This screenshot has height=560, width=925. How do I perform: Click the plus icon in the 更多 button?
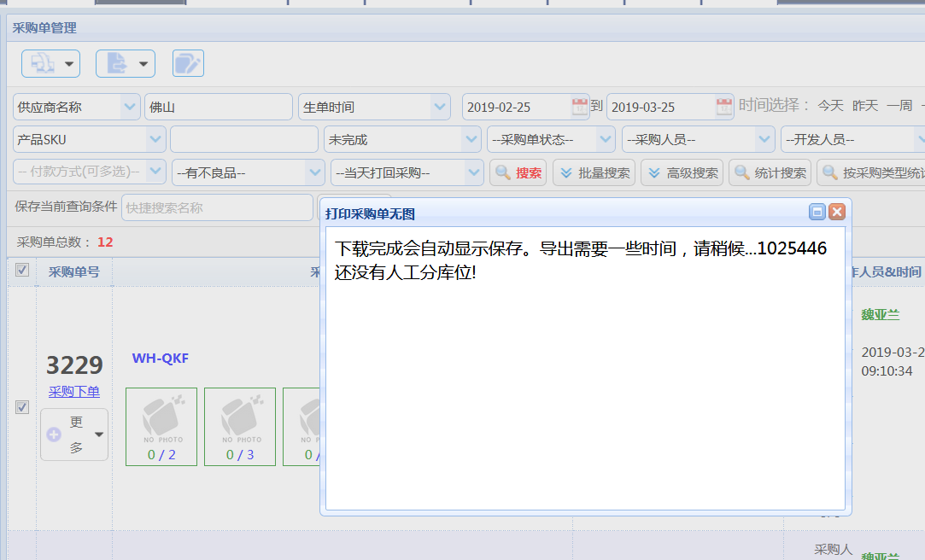pyautogui.click(x=54, y=435)
